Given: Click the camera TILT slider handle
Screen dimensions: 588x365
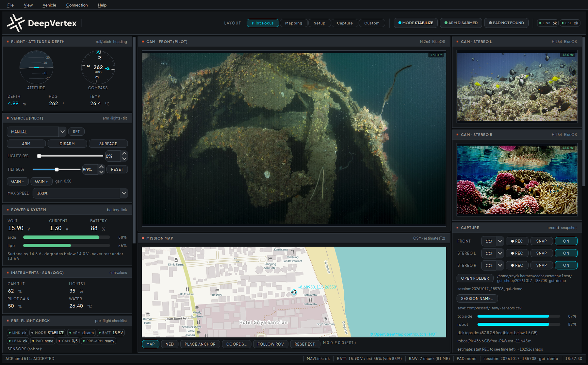Looking at the screenshot, I should (57, 169).
